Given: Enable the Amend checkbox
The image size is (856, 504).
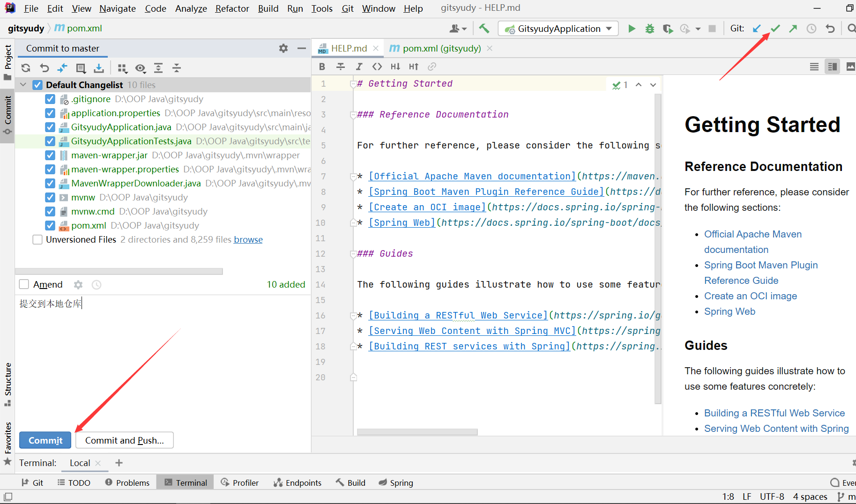Looking at the screenshot, I should (24, 284).
